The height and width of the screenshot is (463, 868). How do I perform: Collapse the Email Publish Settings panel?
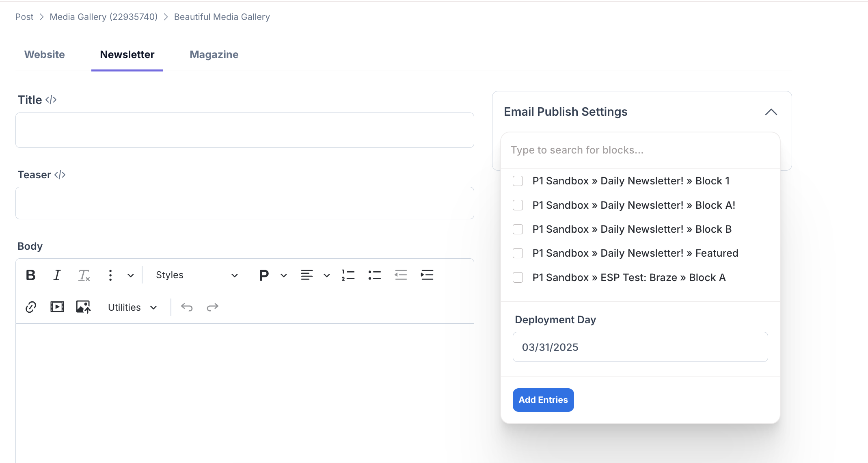771,112
